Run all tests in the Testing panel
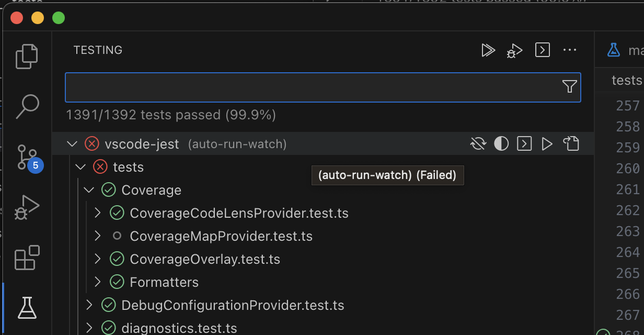This screenshot has height=335, width=644. [488, 50]
